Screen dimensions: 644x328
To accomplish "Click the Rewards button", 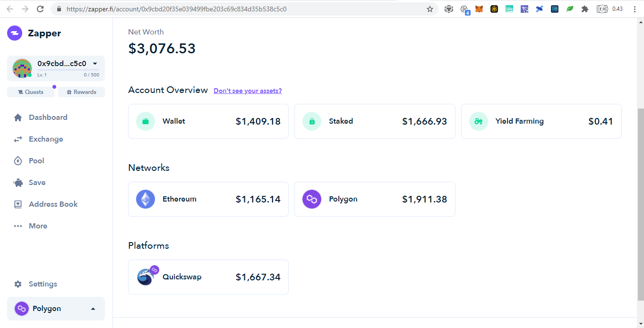I will (x=81, y=92).
